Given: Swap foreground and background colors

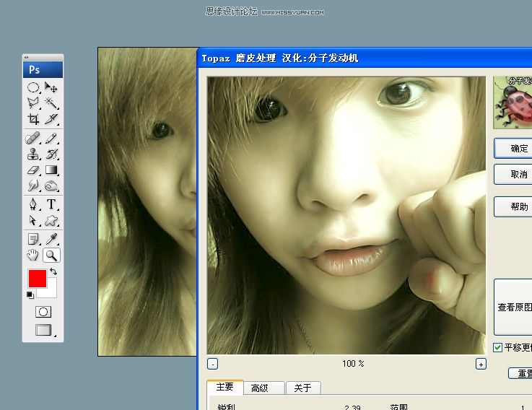Looking at the screenshot, I should (53, 271).
